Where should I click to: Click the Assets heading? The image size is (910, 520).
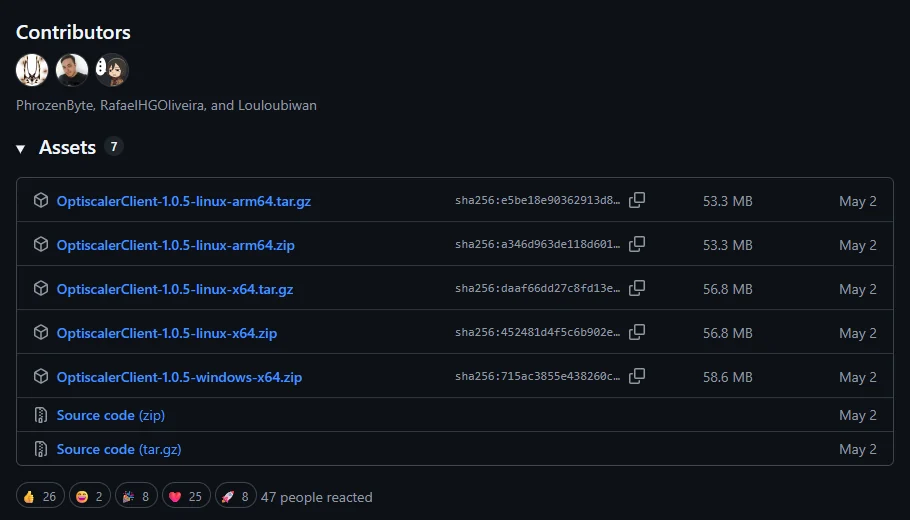67,147
